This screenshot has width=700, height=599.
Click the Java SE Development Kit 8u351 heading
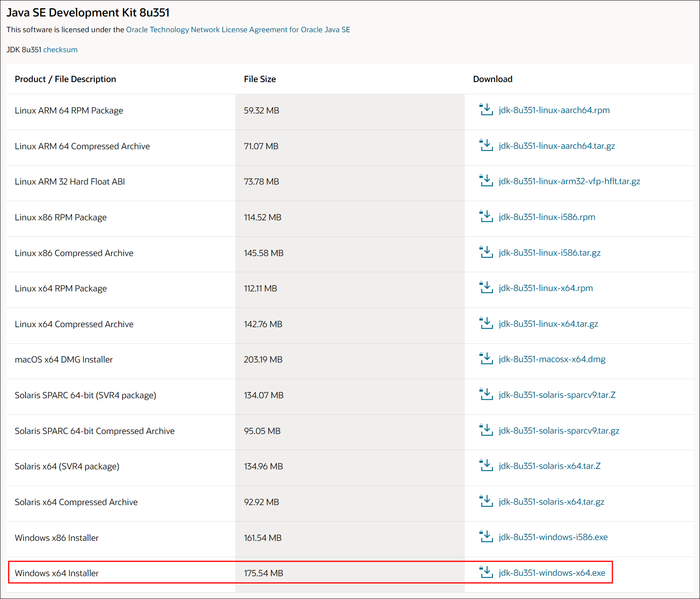[x=88, y=13]
